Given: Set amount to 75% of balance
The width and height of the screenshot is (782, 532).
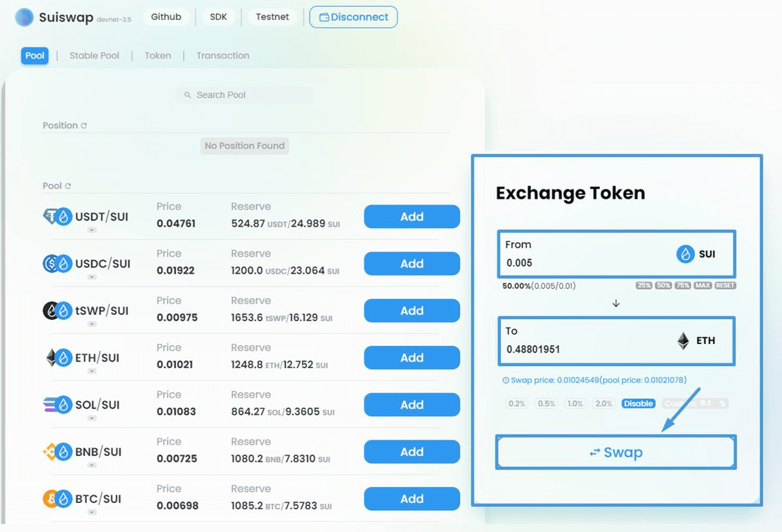Looking at the screenshot, I should [x=683, y=285].
